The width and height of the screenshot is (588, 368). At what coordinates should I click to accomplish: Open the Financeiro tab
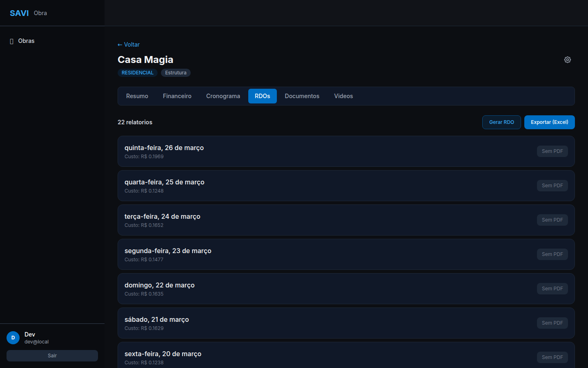[177, 96]
